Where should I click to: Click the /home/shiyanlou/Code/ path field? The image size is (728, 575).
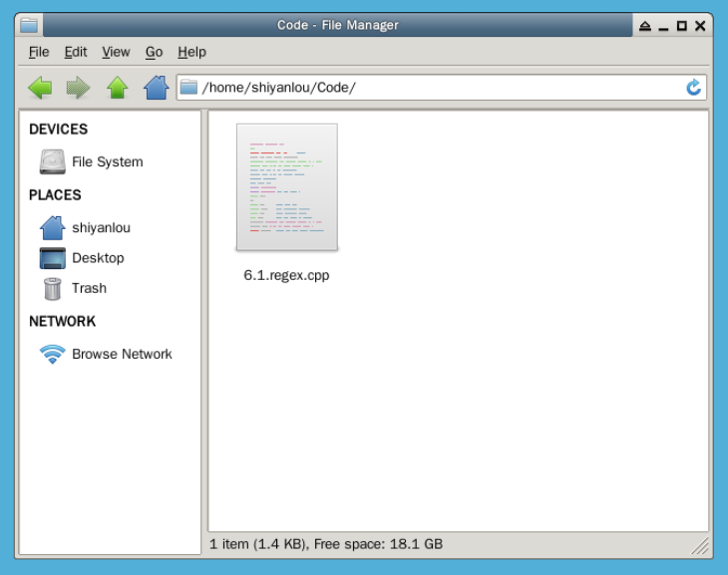pyautogui.click(x=441, y=88)
